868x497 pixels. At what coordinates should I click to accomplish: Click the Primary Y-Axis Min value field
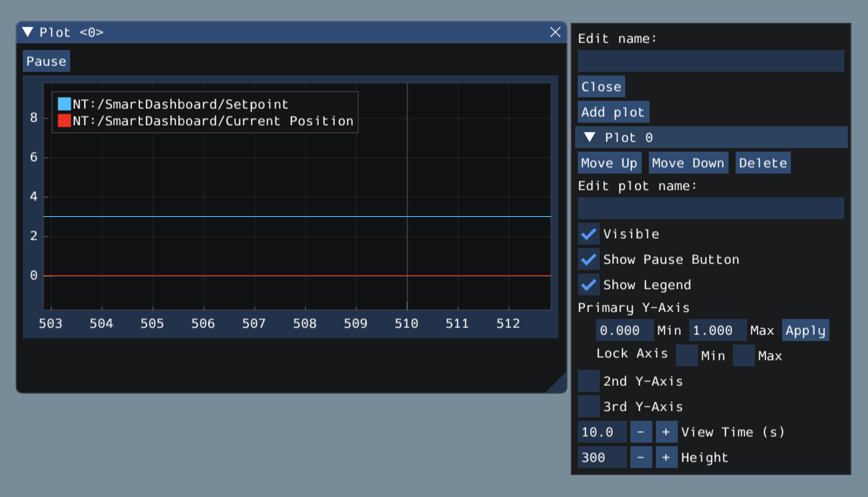click(621, 331)
